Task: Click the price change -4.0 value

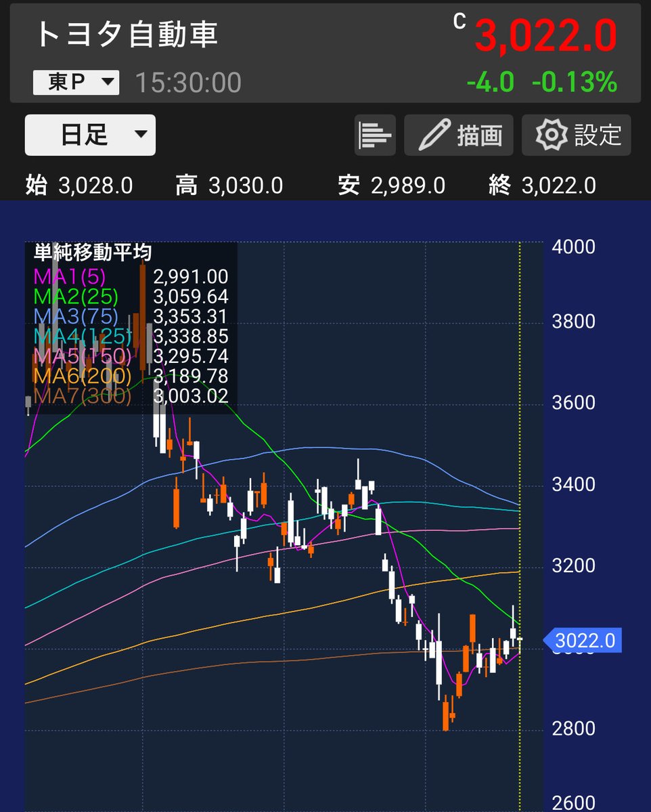Action: (x=491, y=83)
